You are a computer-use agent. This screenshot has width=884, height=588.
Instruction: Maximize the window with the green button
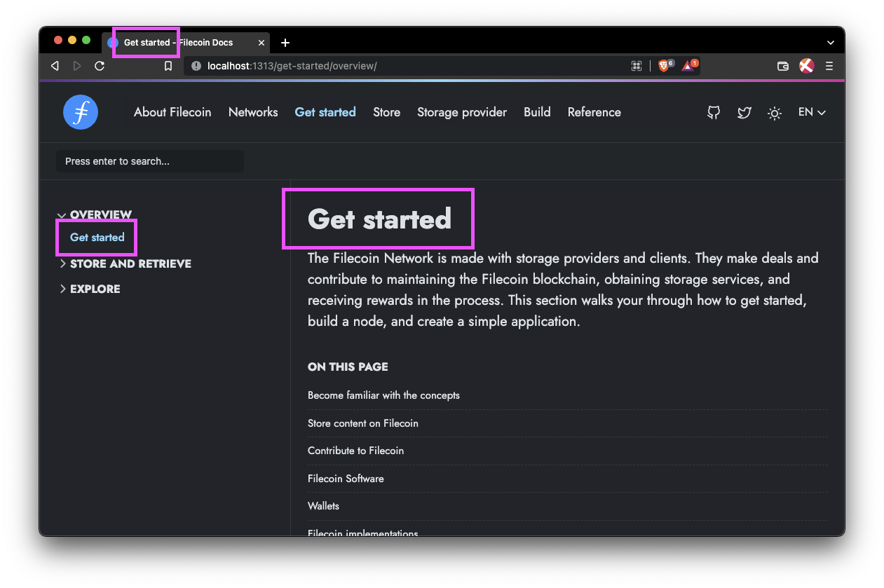pyautogui.click(x=86, y=40)
